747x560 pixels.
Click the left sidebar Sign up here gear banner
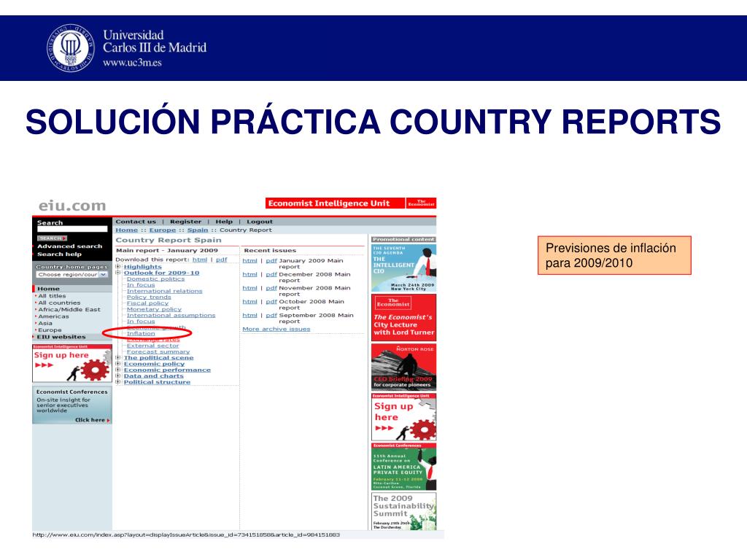(72, 363)
